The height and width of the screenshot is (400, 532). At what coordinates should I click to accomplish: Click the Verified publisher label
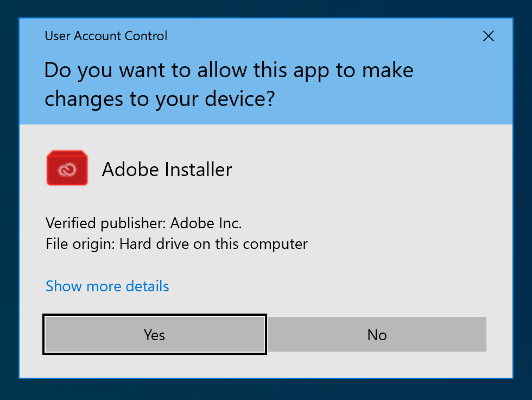coord(106,223)
